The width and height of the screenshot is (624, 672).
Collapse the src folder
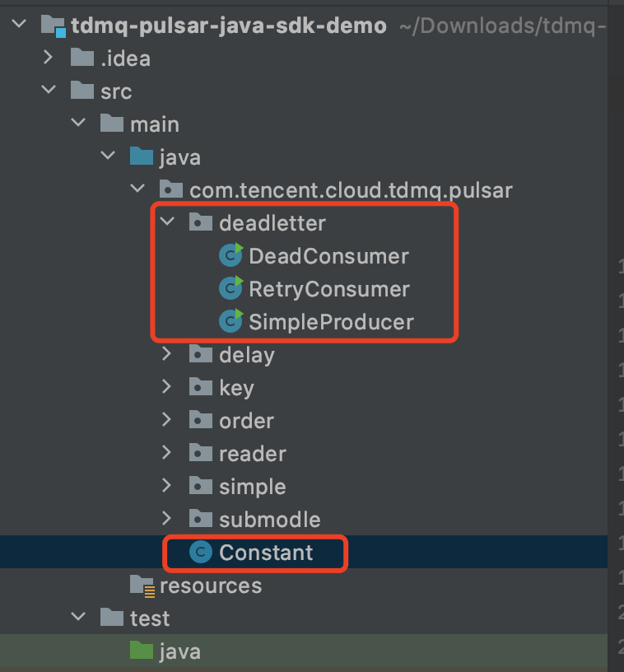click(49, 90)
